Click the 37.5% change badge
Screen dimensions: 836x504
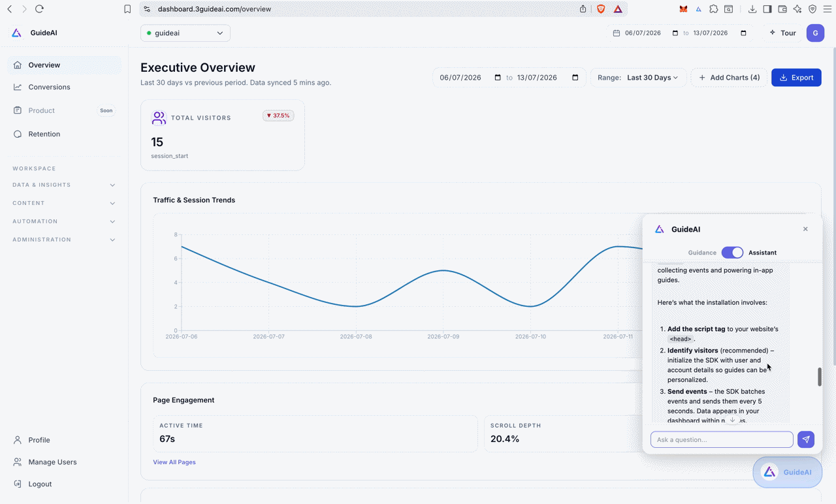coord(278,116)
